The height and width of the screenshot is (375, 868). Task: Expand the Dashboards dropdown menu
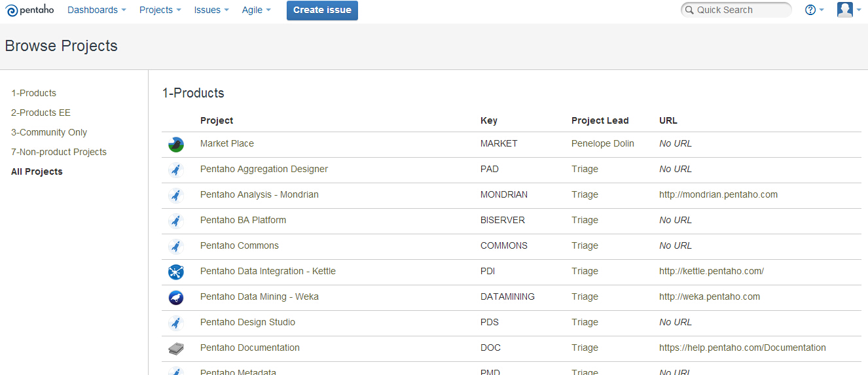(97, 10)
